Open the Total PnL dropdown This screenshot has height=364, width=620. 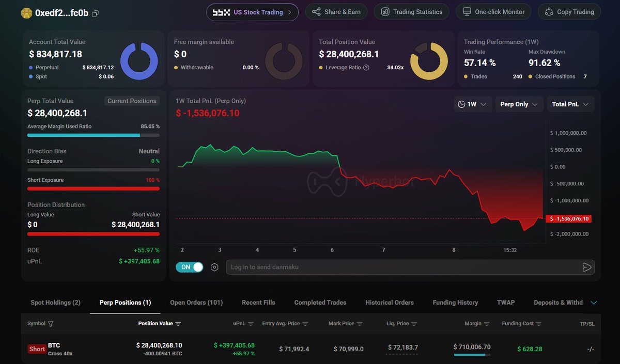[570, 104]
